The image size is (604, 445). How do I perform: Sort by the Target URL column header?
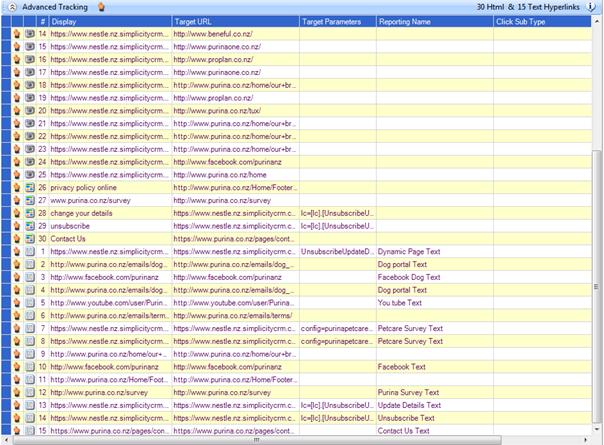[235, 22]
